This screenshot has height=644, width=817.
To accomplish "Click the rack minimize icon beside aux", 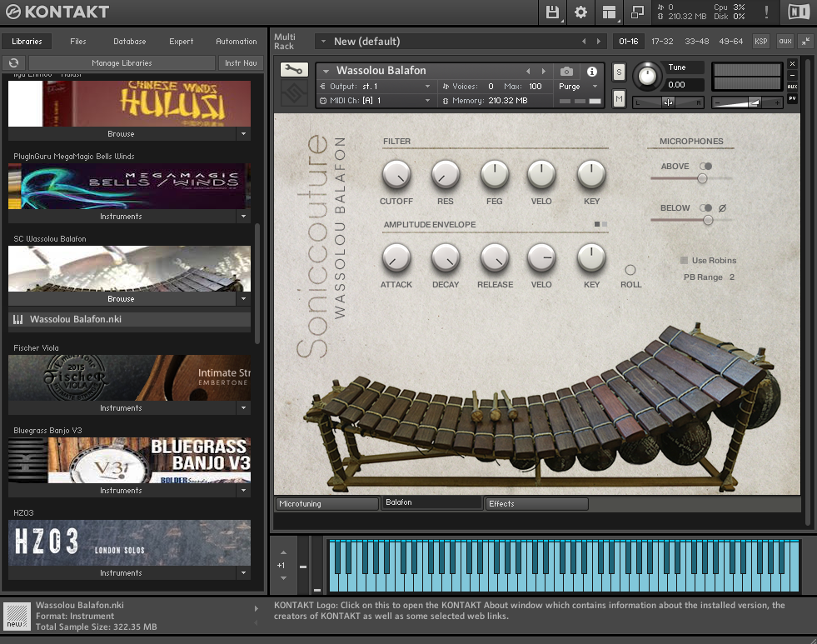I will 805,41.
